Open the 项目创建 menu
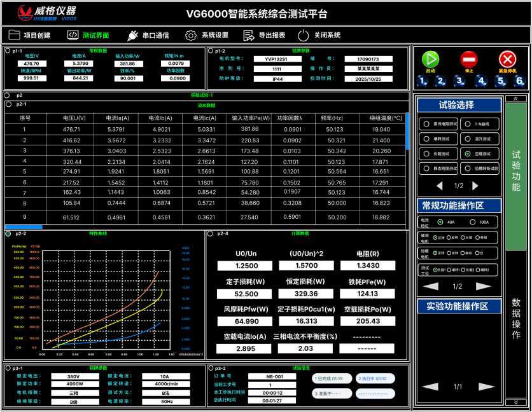 (x=37, y=35)
